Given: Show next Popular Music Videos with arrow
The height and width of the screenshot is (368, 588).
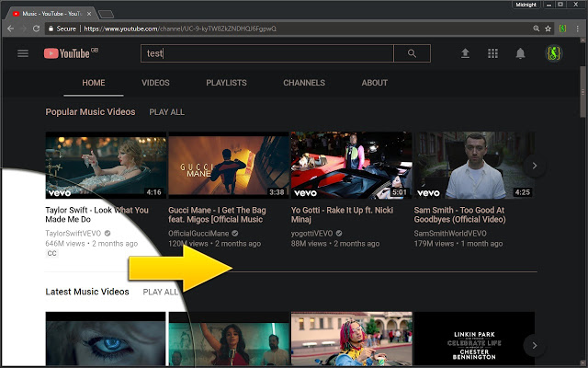Looking at the screenshot, I should coord(535,166).
